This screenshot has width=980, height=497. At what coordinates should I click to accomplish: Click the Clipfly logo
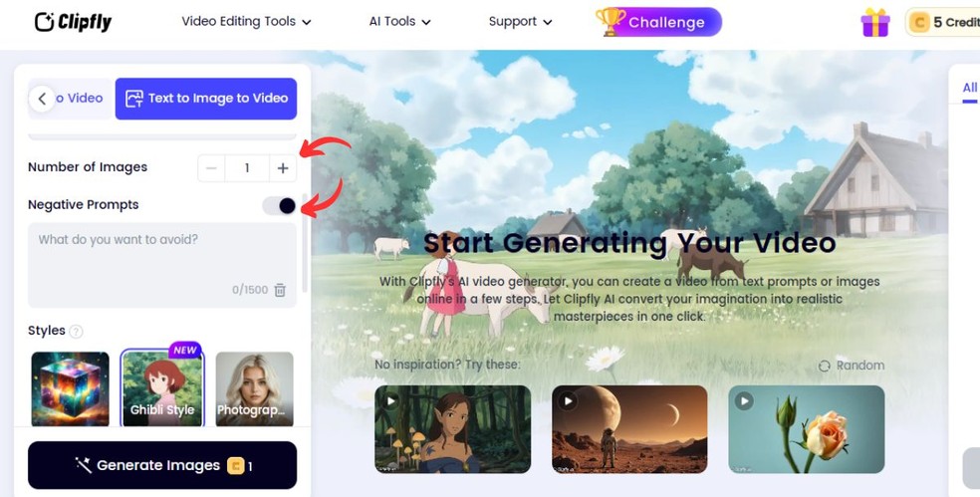[73, 22]
